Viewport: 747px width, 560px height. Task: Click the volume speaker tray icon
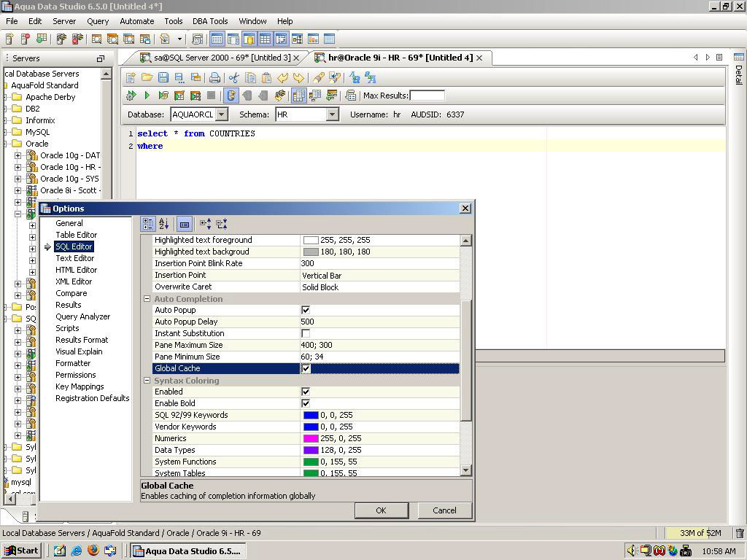[631, 551]
